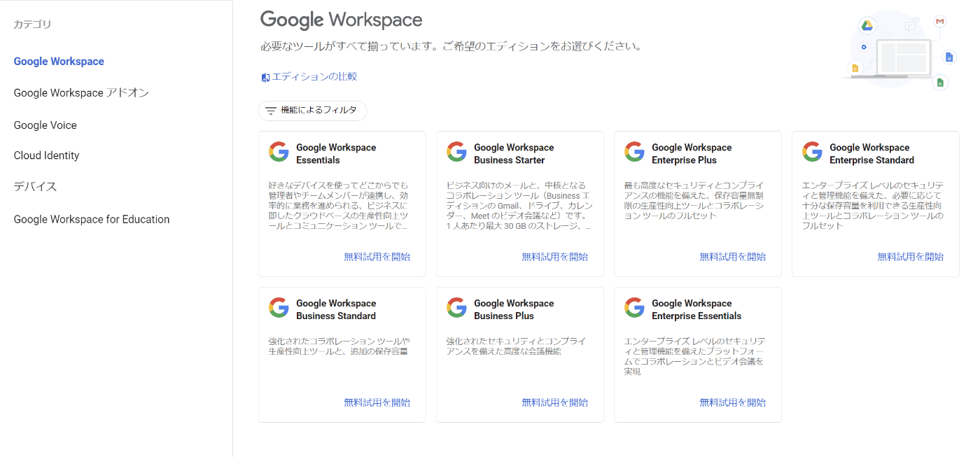Select the デバイス category

coord(35,187)
